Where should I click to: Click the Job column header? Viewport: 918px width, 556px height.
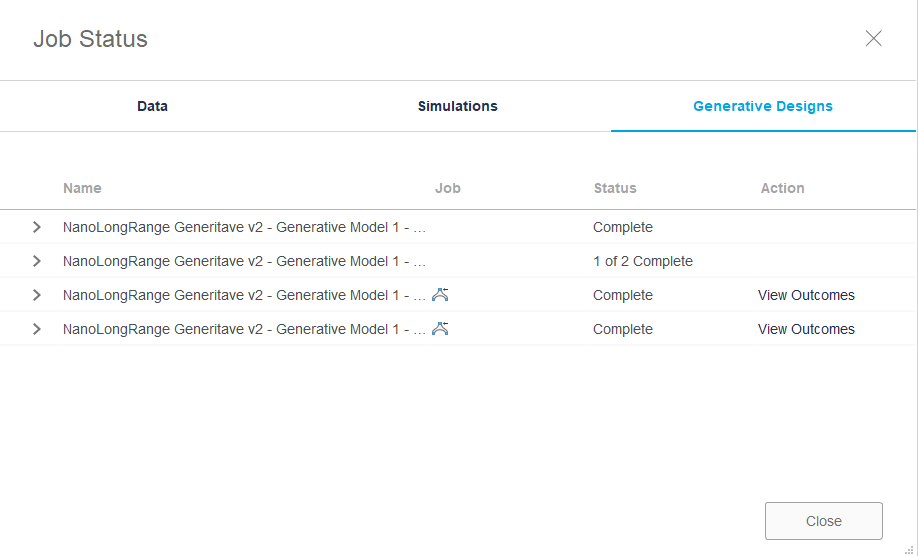[x=447, y=188]
